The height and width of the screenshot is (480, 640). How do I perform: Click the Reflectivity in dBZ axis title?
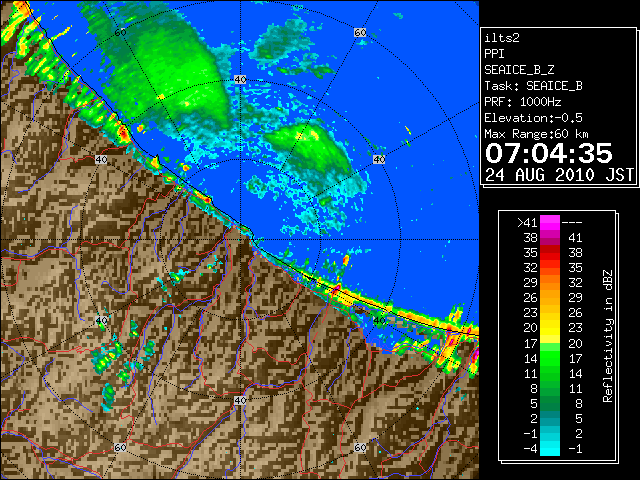tap(608, 336)
